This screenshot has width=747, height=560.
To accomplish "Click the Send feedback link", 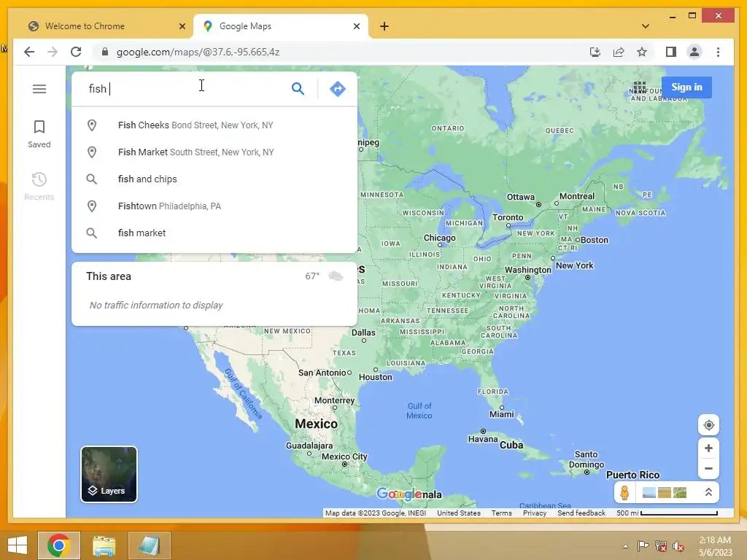I will [x=581, y=513].
